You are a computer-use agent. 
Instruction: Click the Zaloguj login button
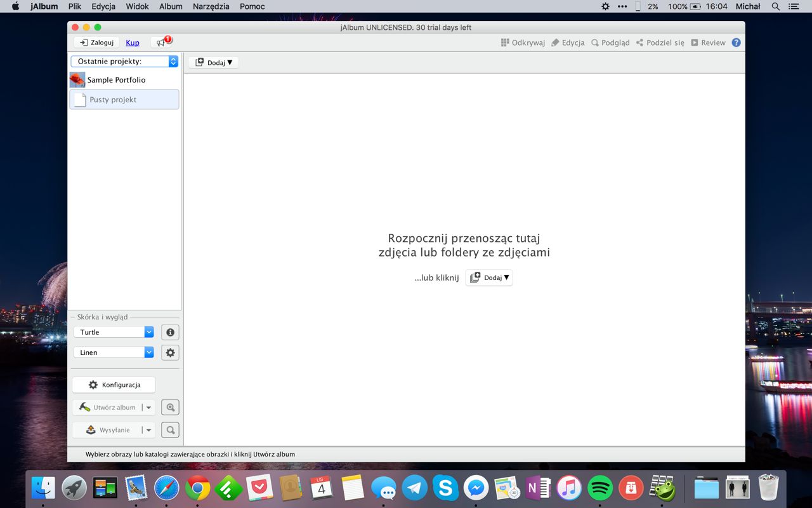coord(96,43)
